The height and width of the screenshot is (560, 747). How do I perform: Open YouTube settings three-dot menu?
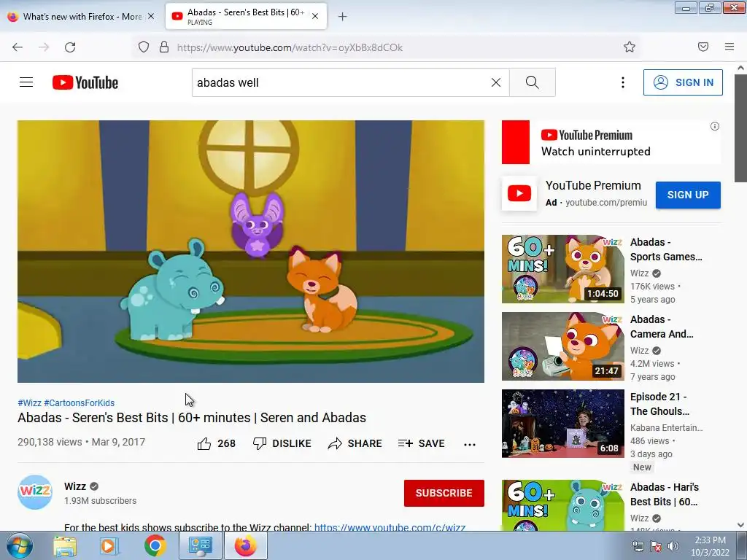[x=623, y=82]
